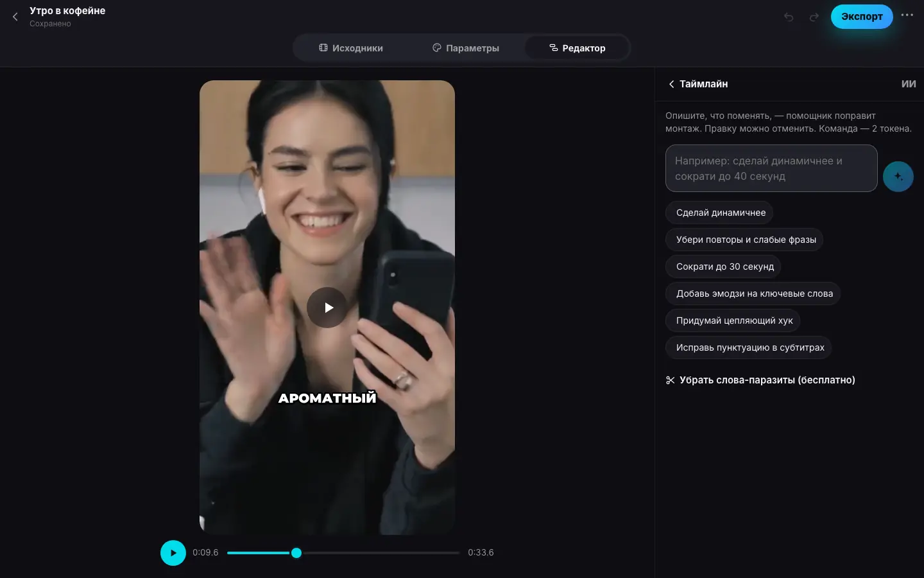Click Убрать слова-паразиты (бесплатно)
Image resolution: width=924 pixels, height=578 pixels.
pyautogui.click(x=760, y=380)
